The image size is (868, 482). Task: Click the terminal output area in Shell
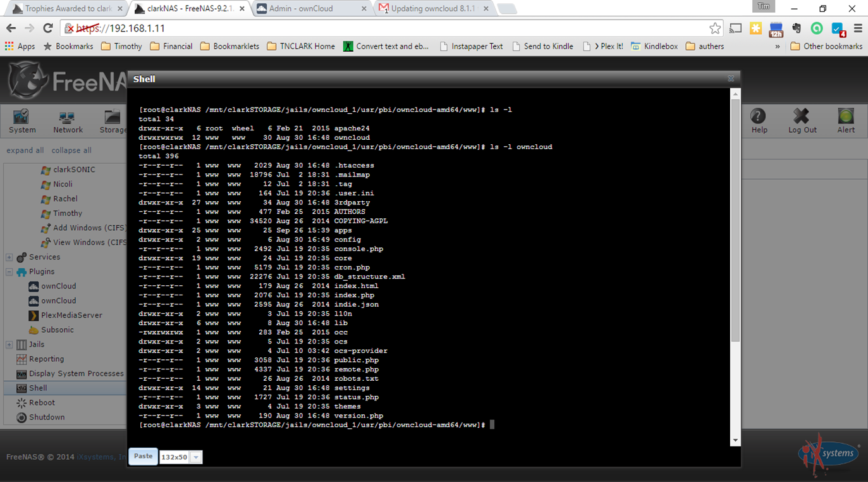[x=429, y=267]
